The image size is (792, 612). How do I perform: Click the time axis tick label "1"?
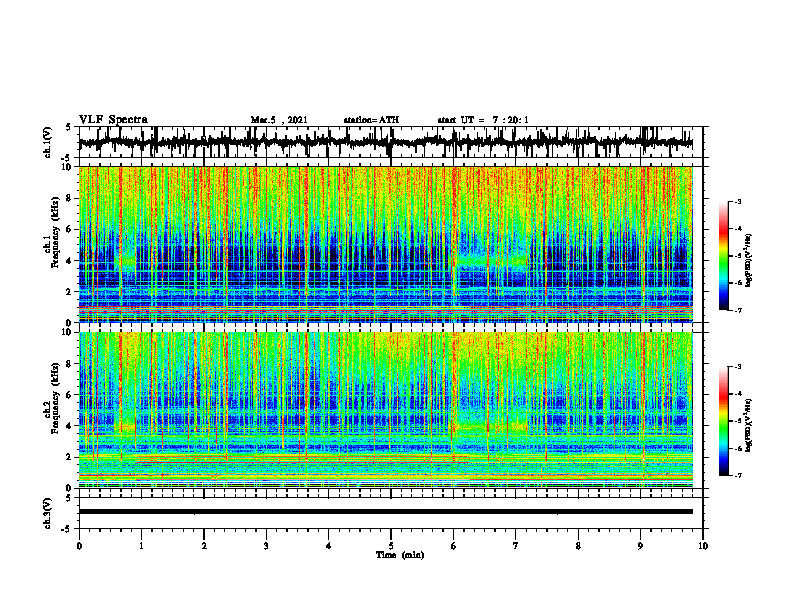141,546
